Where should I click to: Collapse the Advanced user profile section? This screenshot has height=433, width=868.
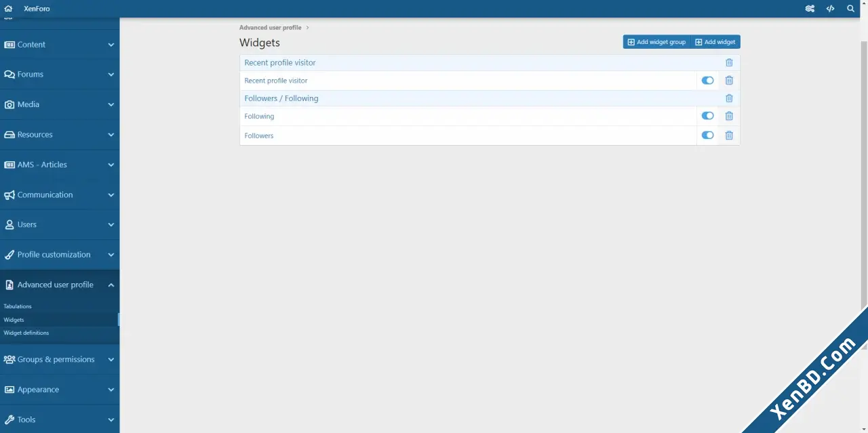click(x=111, y=285)
